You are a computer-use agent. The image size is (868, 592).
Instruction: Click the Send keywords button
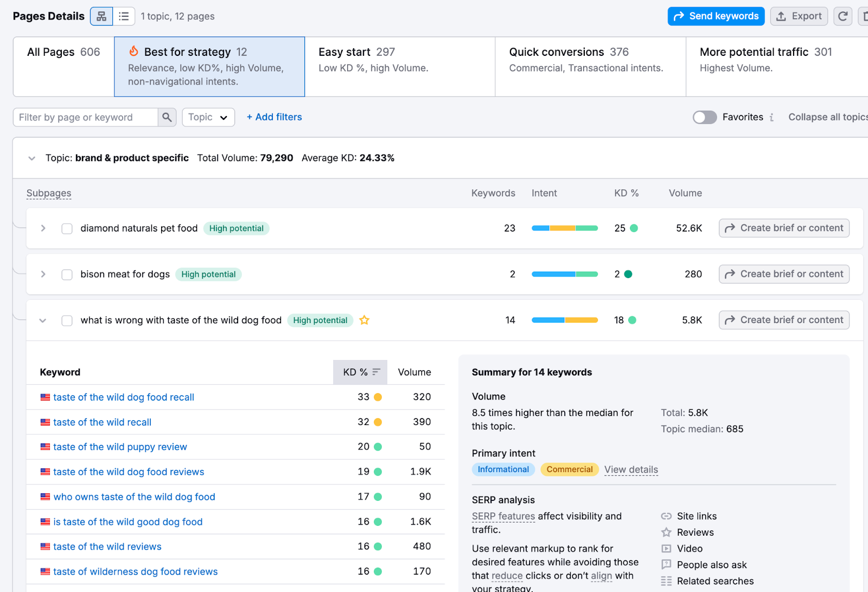tap(716, 16)
